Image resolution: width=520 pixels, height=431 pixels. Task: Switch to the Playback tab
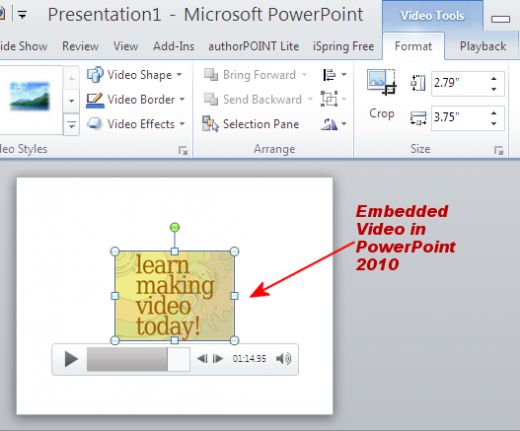[483, 46]
